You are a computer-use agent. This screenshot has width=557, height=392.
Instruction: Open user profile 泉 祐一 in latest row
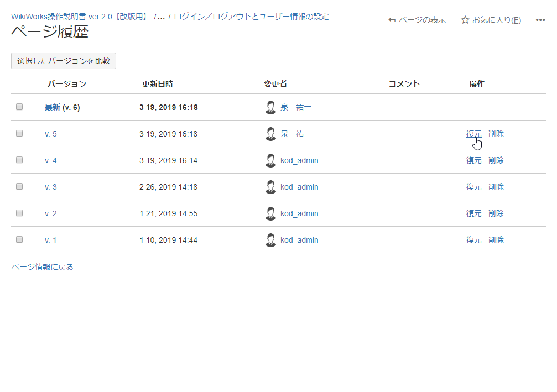295,107
